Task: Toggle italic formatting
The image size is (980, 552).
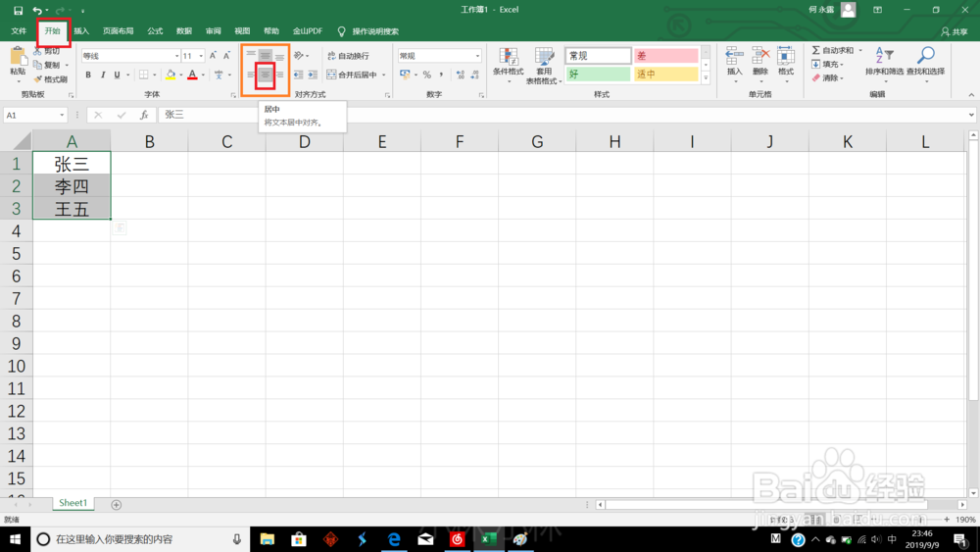Action: click(103, 75)
